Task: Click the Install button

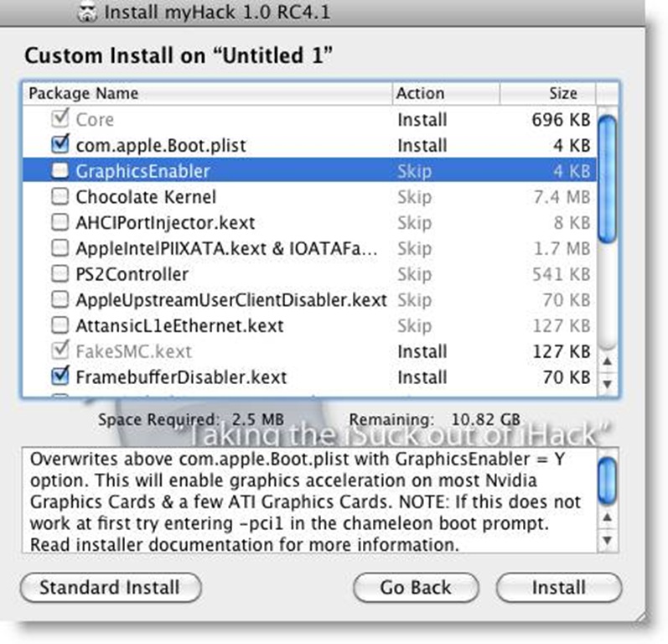Action: pyautogui.click(x=558, y=587)
